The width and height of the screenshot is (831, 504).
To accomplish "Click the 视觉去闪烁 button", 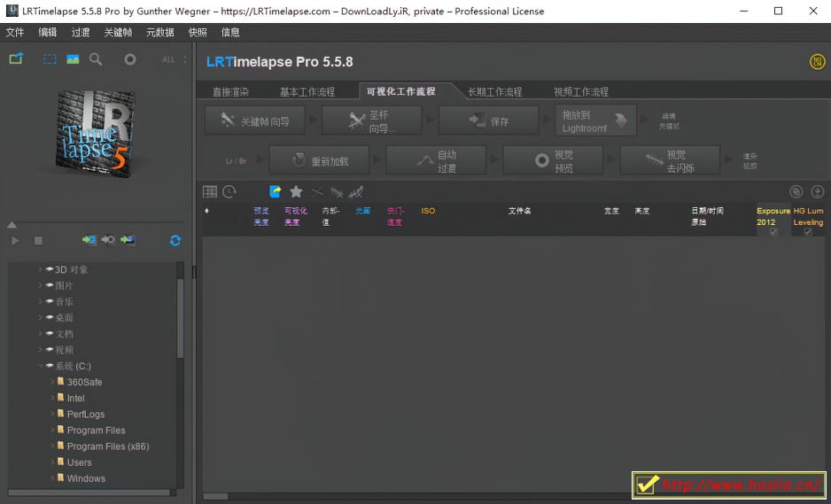I will (670, 160).
